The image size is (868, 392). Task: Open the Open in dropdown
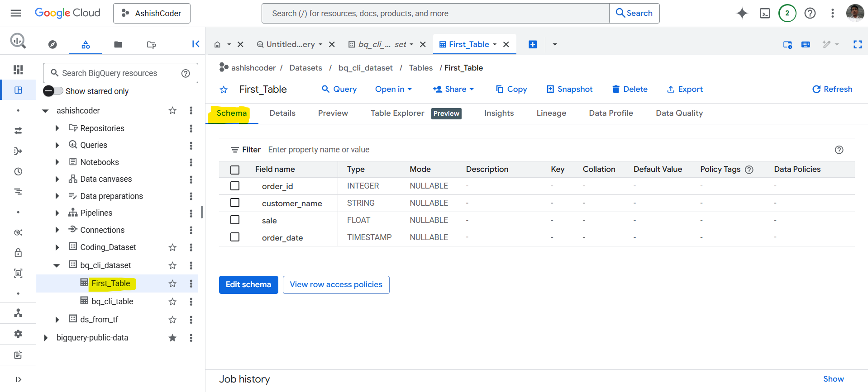pyautogui.click(x=393, y=90)
